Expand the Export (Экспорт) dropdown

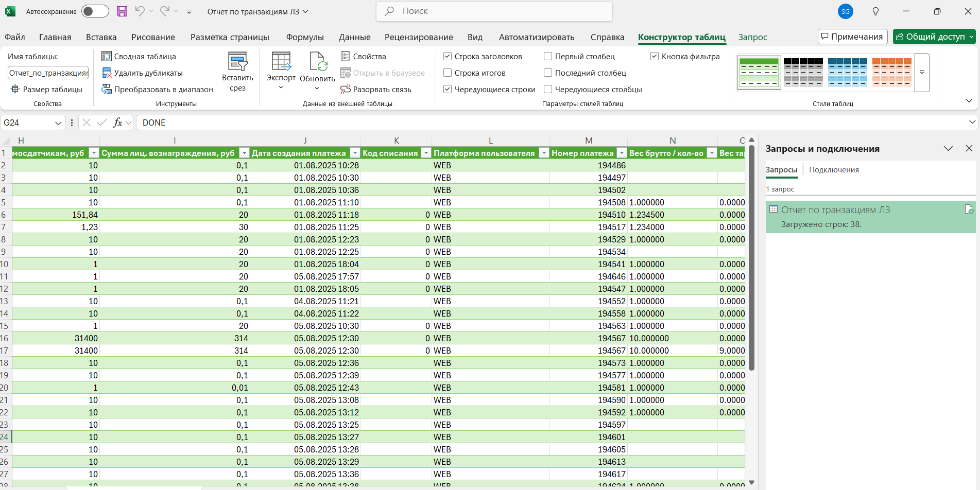[281, 87]
